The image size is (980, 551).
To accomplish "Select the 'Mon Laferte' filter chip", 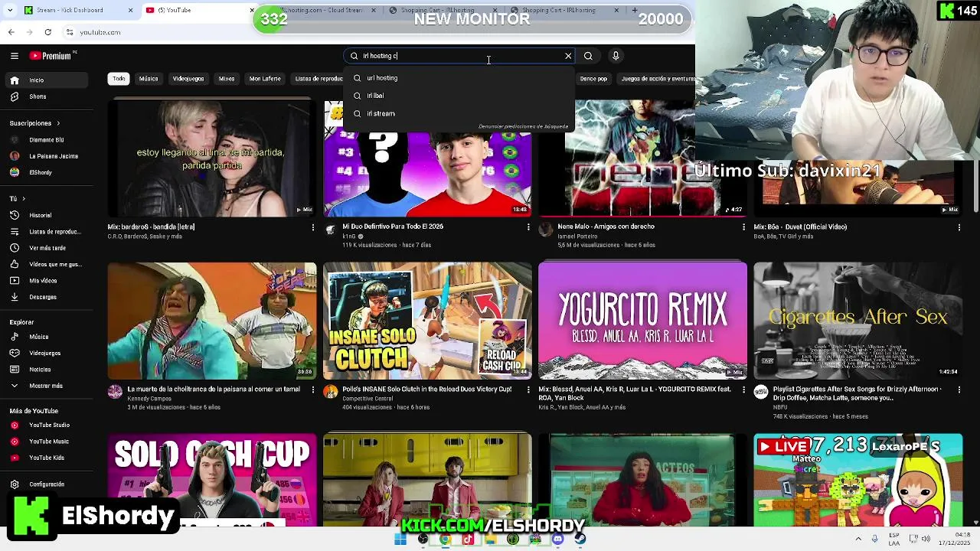I will (265, 79).
